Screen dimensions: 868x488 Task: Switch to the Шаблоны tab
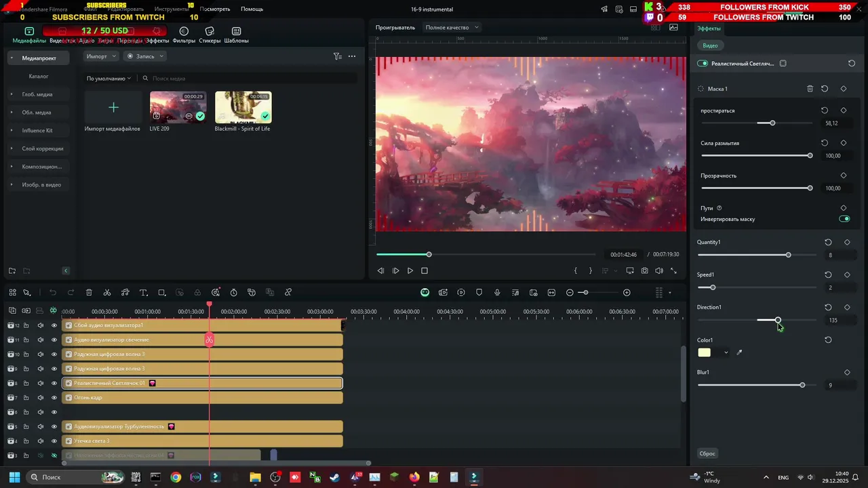[236, 35]
